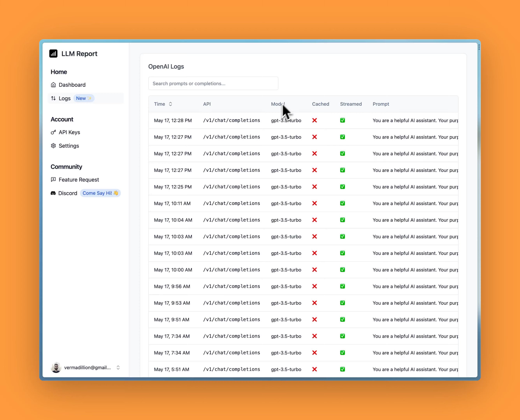Click gpt-3.5-turbo in the 9:53 AM row
The height and width of the screenshot is (420, 520).
coord(286,303)
